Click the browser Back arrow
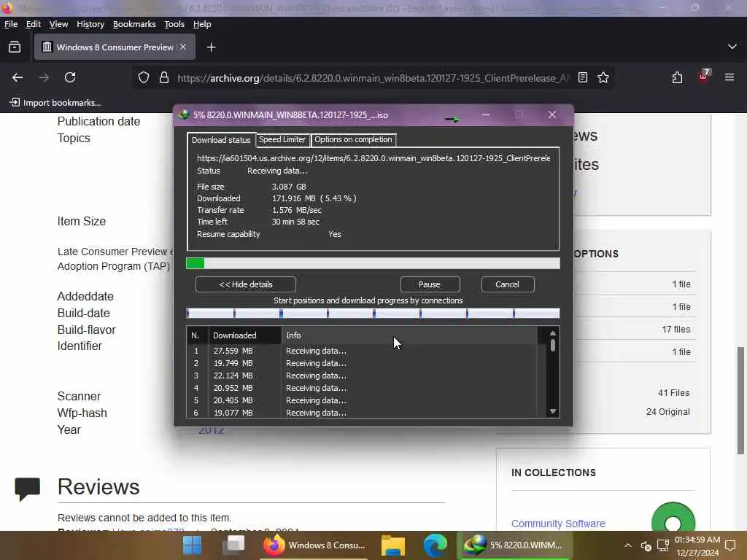Image resolution: width=747 pixels, height=560 pixels. tap(18, 77)
